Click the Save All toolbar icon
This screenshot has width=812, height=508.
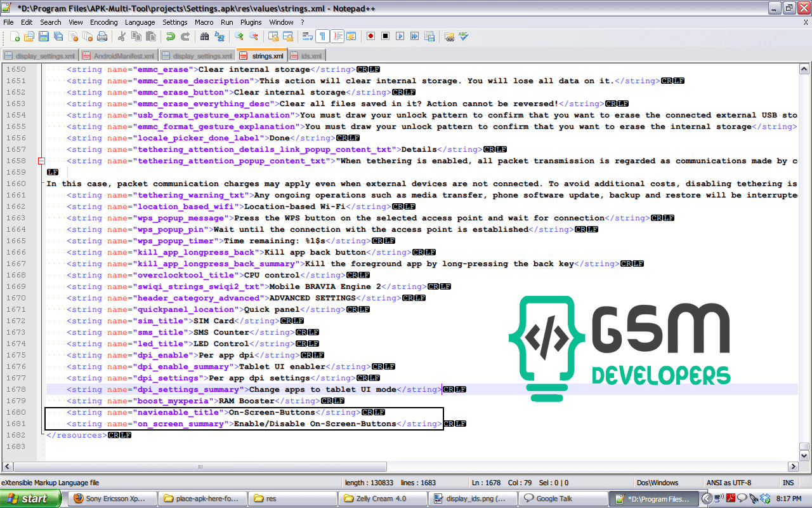[58, 36]
